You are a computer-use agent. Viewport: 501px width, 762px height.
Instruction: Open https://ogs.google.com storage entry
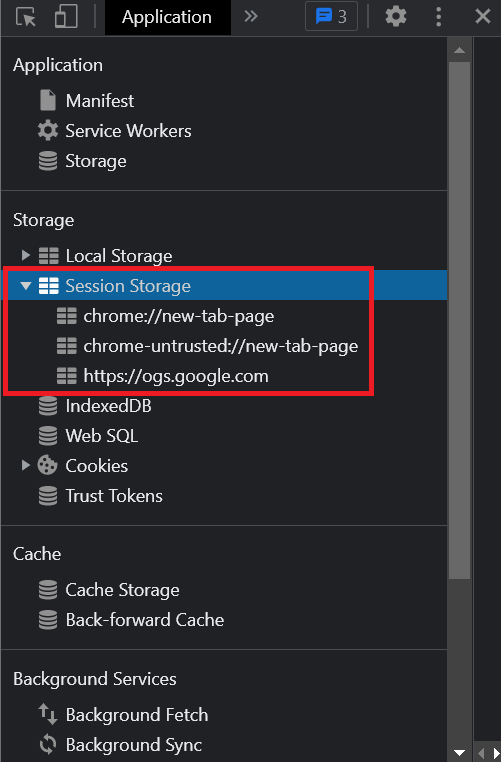pos(176,376)
